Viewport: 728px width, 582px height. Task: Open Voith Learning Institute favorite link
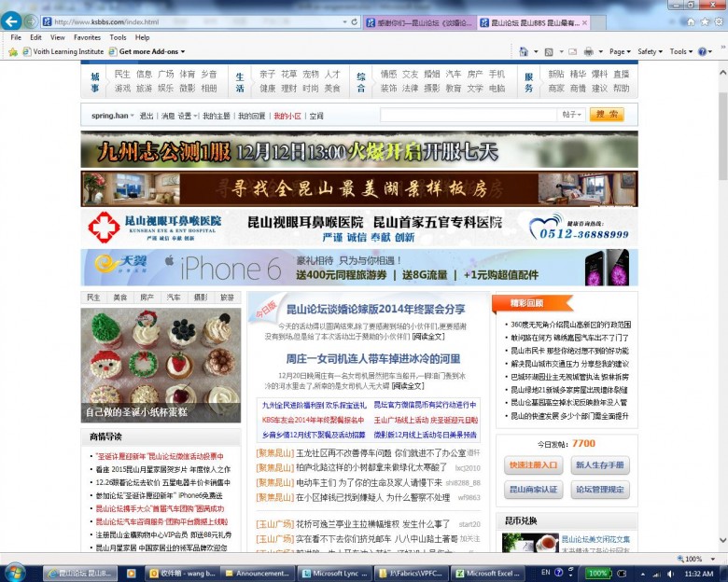click(63, 51)
